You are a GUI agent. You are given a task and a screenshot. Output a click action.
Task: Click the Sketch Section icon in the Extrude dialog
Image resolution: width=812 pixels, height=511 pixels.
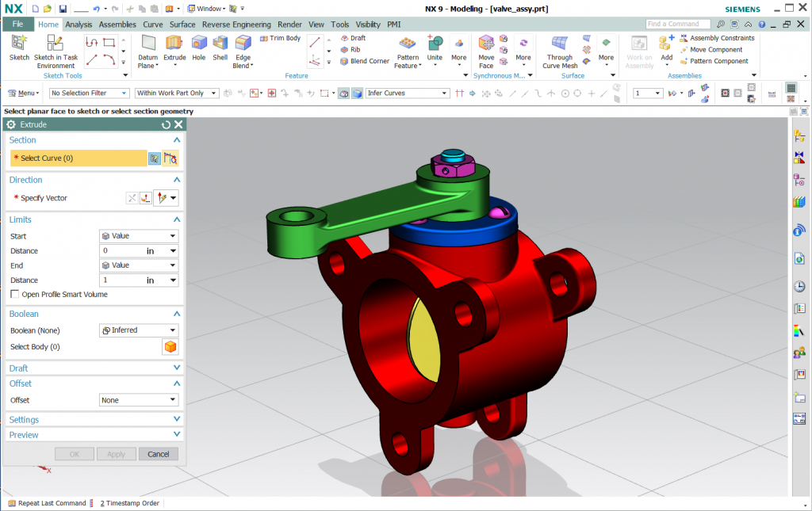coord(155,158)
